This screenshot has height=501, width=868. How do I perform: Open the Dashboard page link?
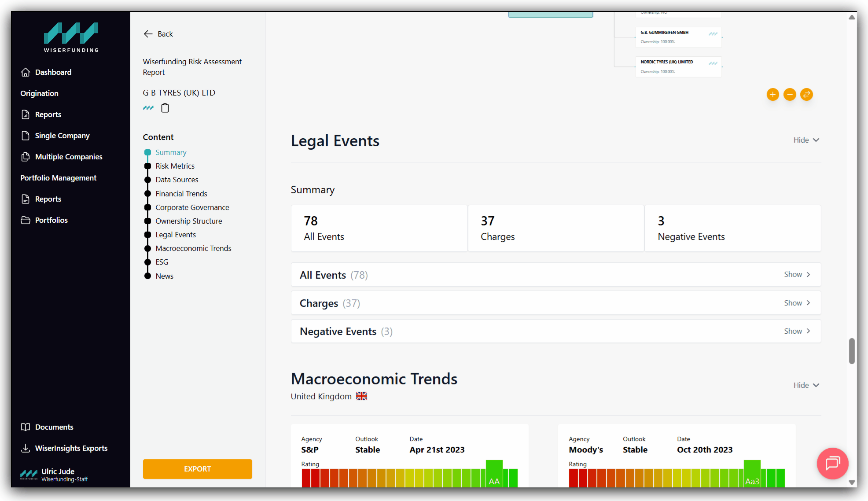pyautogui.click(x=53, y=72)
